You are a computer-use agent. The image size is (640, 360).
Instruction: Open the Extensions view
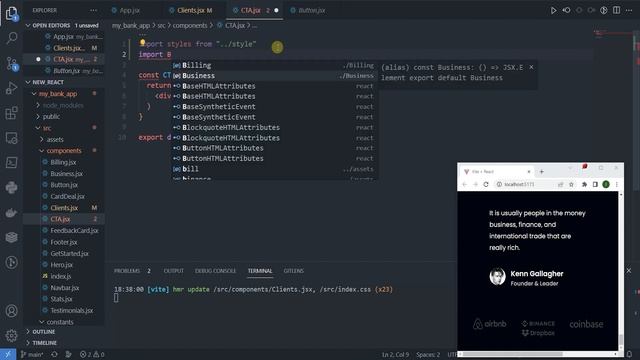(11, 113)
